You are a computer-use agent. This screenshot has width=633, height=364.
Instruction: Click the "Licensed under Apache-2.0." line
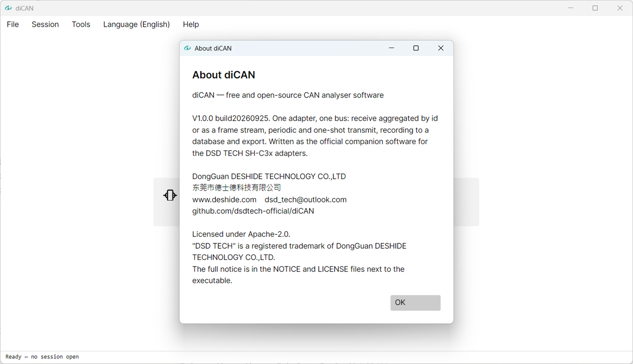(x=241, y=234)
